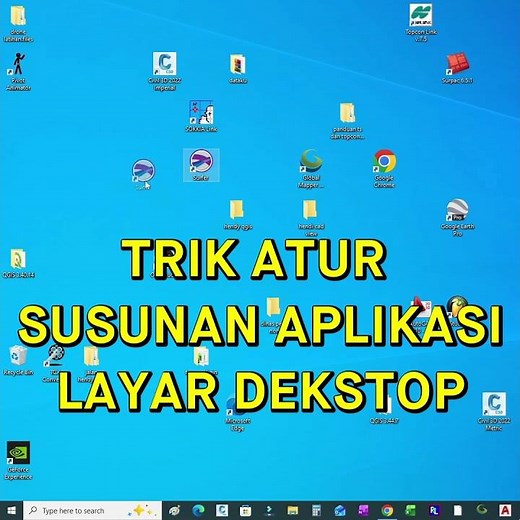Select the QGIS 3.40.14 desktop icon
The width and height of the screenshot is (520, 520).
(18, 263)
